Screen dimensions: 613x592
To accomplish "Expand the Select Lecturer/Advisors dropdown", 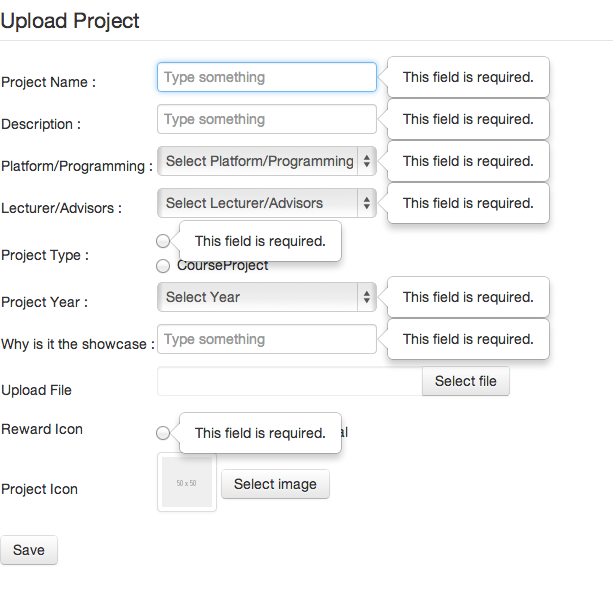I will [266, 203].
